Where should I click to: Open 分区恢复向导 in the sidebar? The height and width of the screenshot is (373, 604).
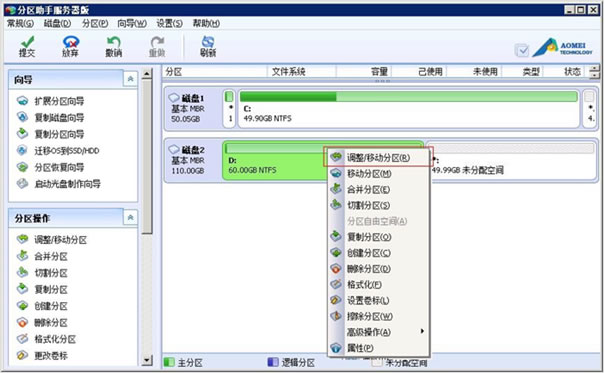click(50, 167)
